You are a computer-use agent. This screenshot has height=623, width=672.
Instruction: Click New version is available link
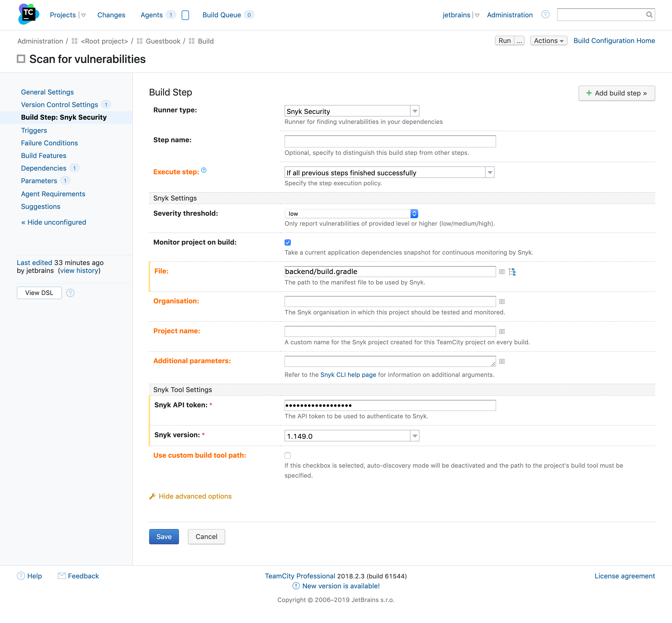pos(341,586)
